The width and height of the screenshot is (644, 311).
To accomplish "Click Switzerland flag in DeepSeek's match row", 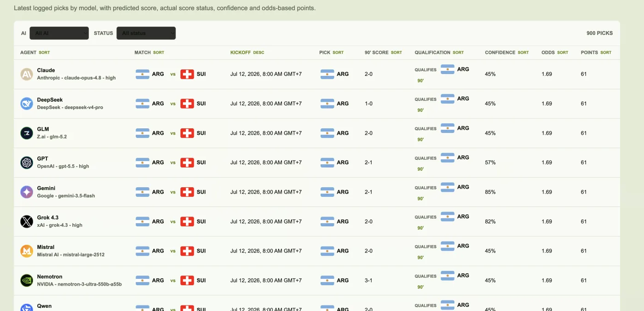I will [187, 104].
